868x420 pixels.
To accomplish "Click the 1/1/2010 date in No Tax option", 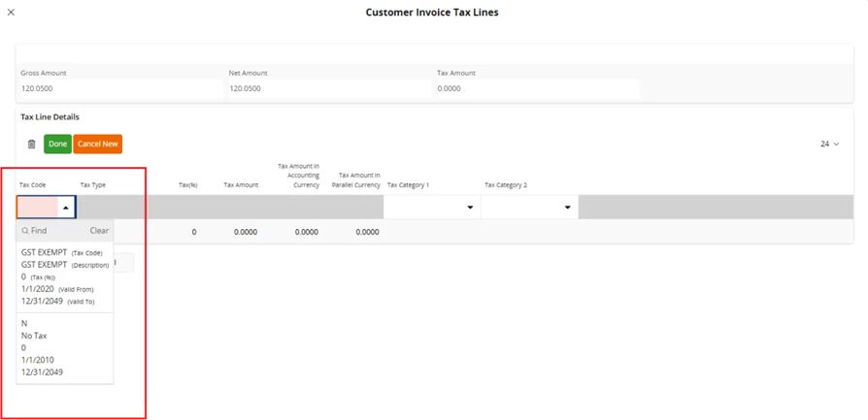I will (x=38, y=360).
